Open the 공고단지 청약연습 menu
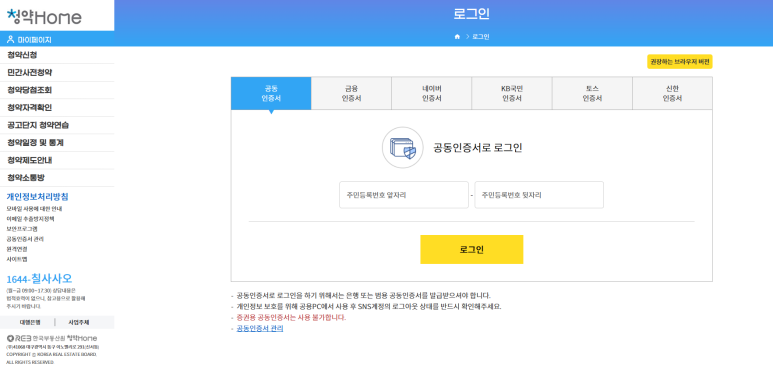This screenshot has height=388, width=773. [x=57, y=125]
